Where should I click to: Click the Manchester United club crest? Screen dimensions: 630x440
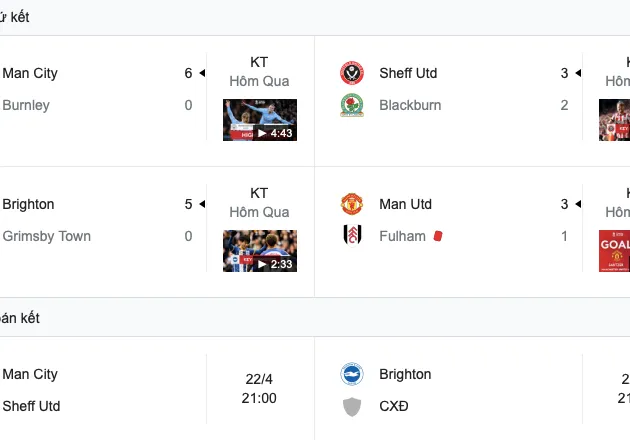pos(352,204)
